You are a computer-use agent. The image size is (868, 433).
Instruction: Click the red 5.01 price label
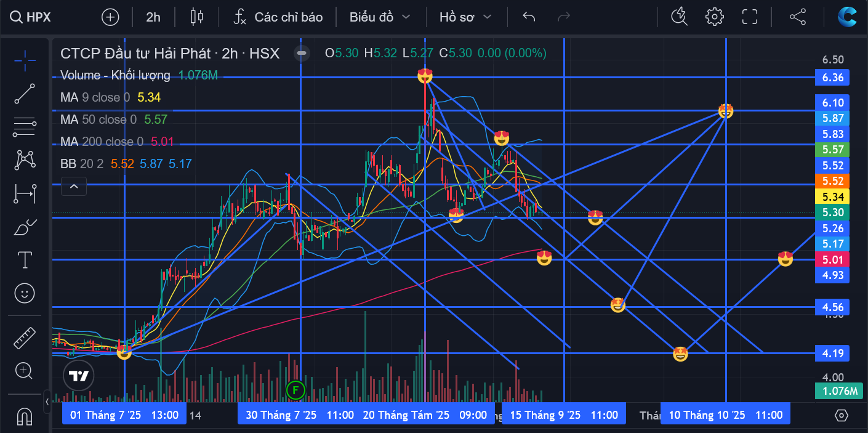click(x=832, y=259)
